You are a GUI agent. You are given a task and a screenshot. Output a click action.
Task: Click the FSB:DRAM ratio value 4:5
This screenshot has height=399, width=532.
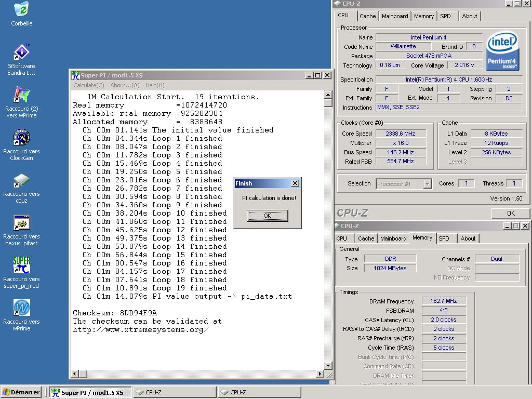pyautogui.click(x=444, y=310)
